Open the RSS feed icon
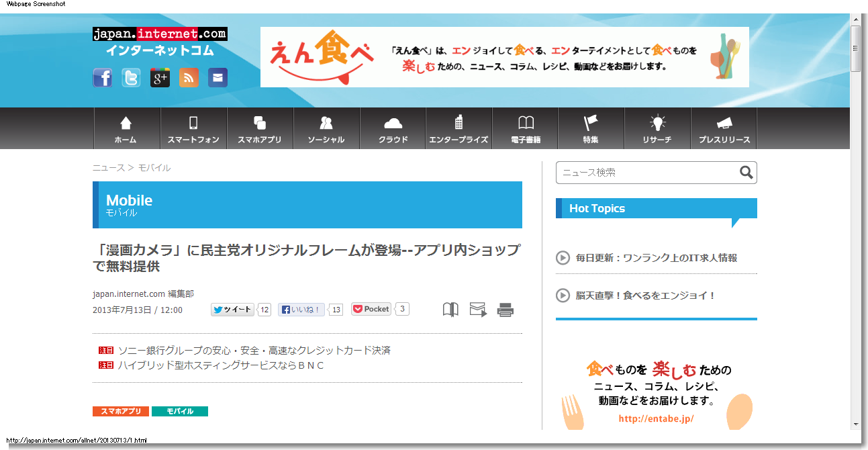 [x=189, y=78]
